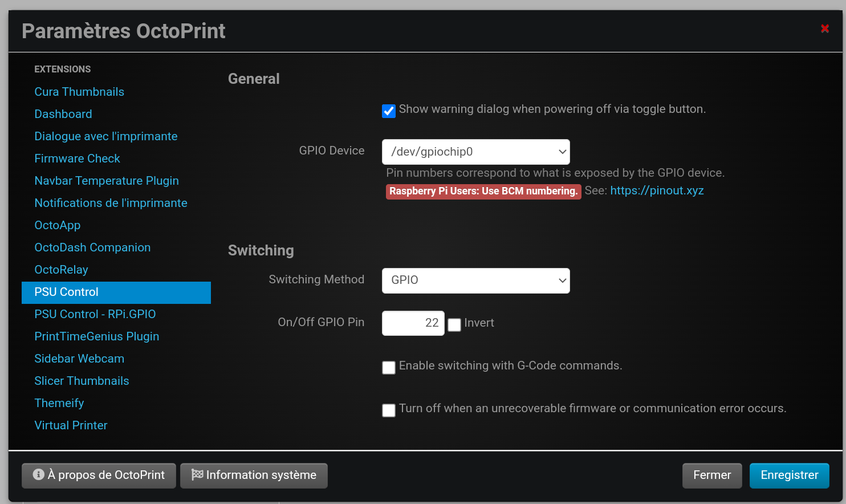846x504 pixels.
Task: Expand the Switching Method dropdown
Action: pyautogui.click(x=475, y=281)
